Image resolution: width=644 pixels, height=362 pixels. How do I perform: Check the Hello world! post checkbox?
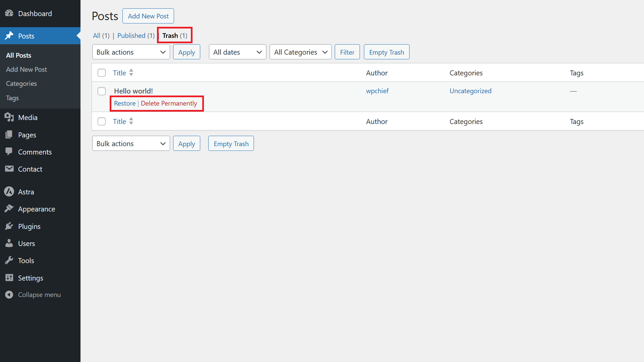coord(101,91)
